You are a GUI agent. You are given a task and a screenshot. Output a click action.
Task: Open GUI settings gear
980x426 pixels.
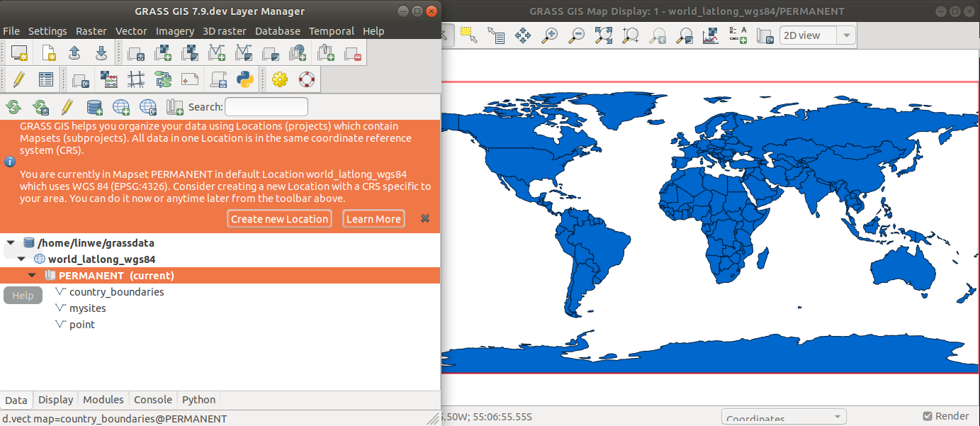279,79
